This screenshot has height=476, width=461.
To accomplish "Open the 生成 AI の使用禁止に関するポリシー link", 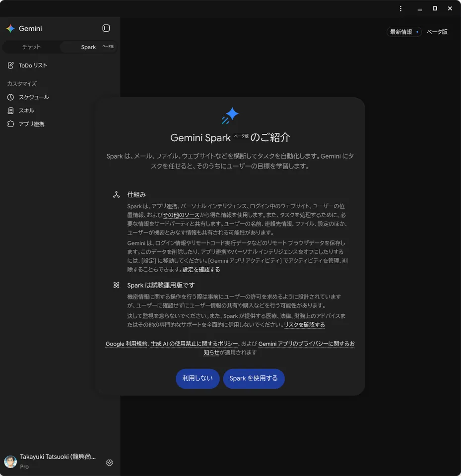I will coord(194,344).
